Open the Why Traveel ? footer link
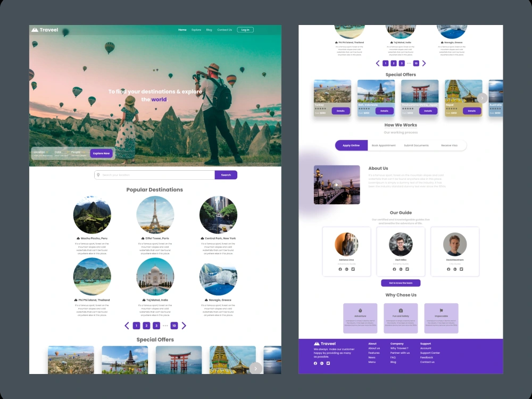 400,348
